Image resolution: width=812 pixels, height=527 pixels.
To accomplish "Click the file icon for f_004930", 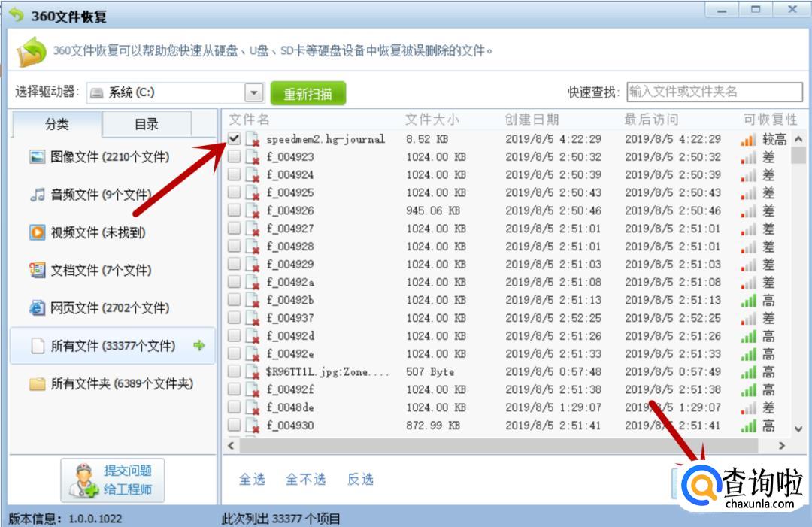I will [253, 426].
